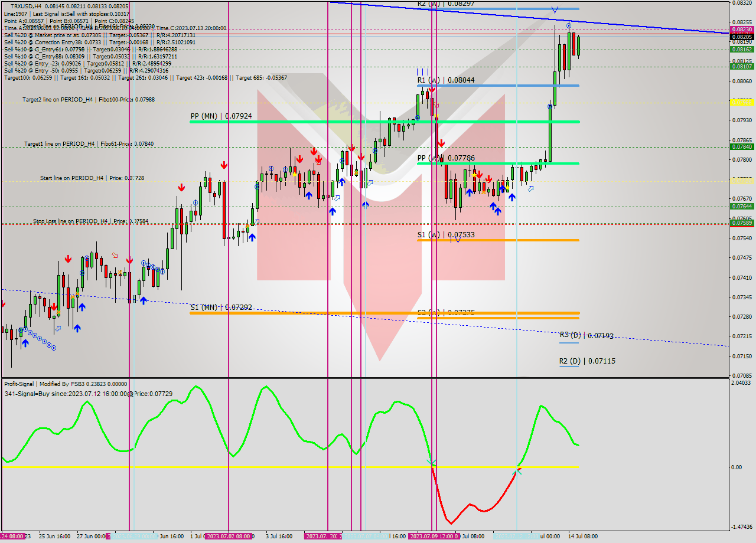Select the PP (w) 0.07786 pivot label
Screen dimensions: 756x543
click(x=446, y=158)
